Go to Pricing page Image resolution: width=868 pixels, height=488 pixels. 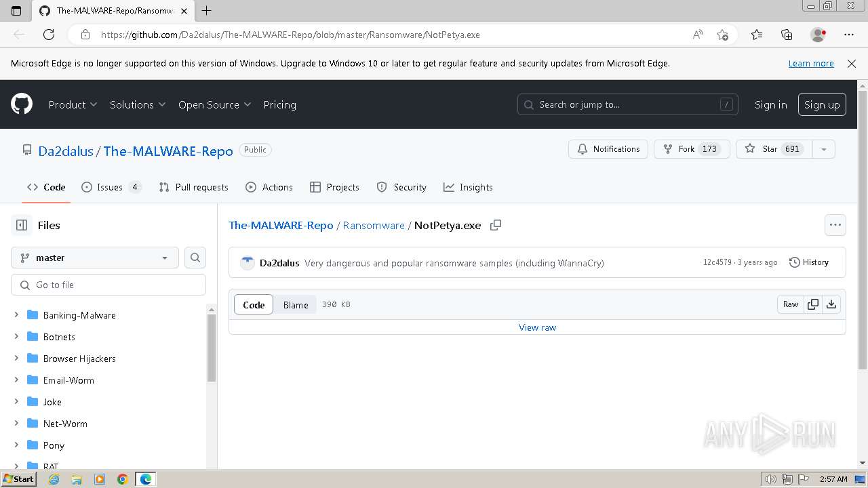coord(279,104)
